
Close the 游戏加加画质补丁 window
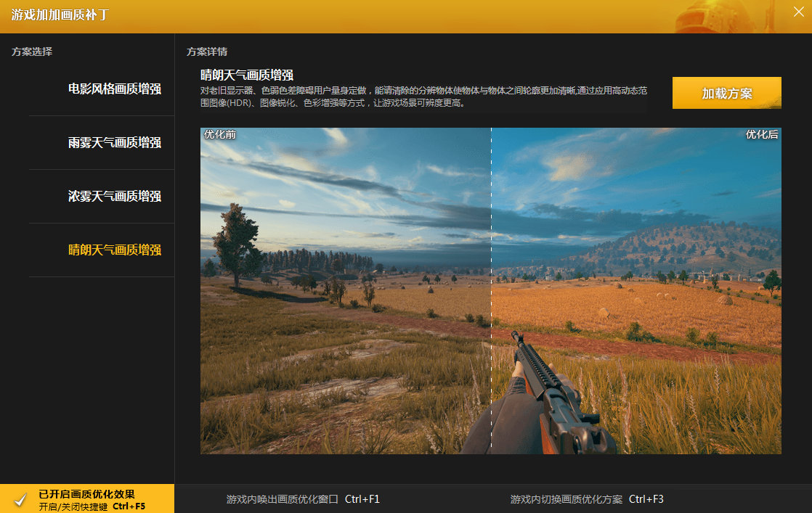point(798,12)
